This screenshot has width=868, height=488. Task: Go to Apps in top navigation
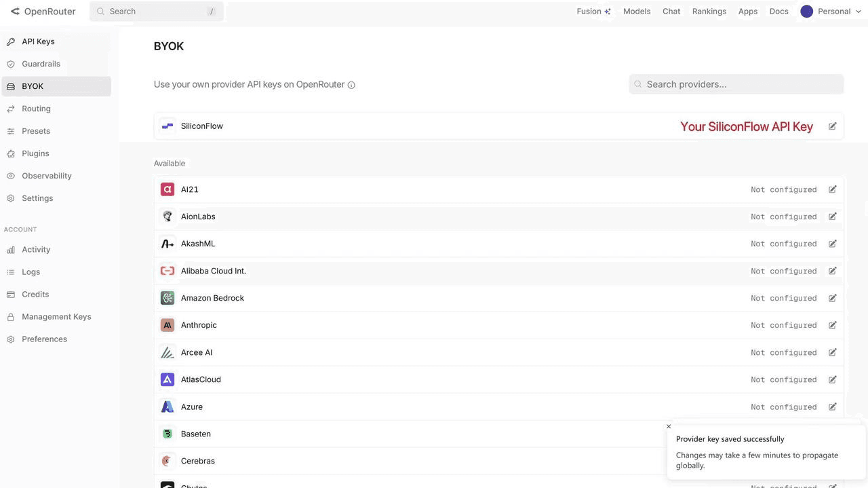pyautogui.click(x=748, y=12)
